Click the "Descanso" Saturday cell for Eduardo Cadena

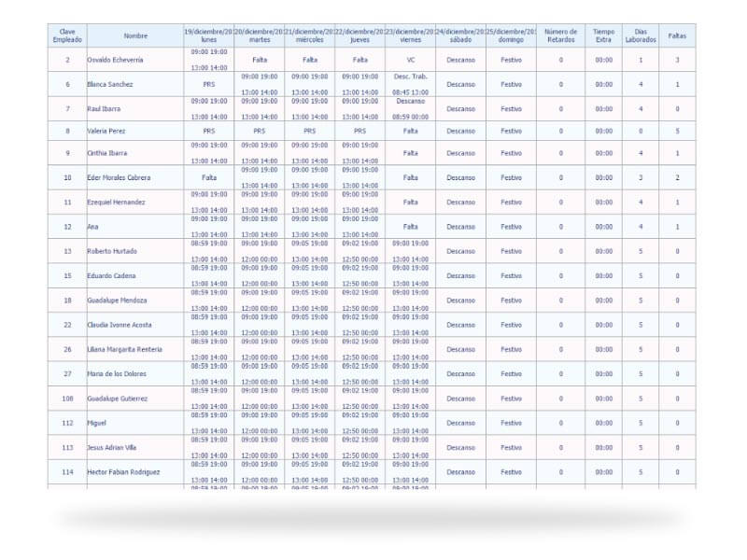coord(460,275)
